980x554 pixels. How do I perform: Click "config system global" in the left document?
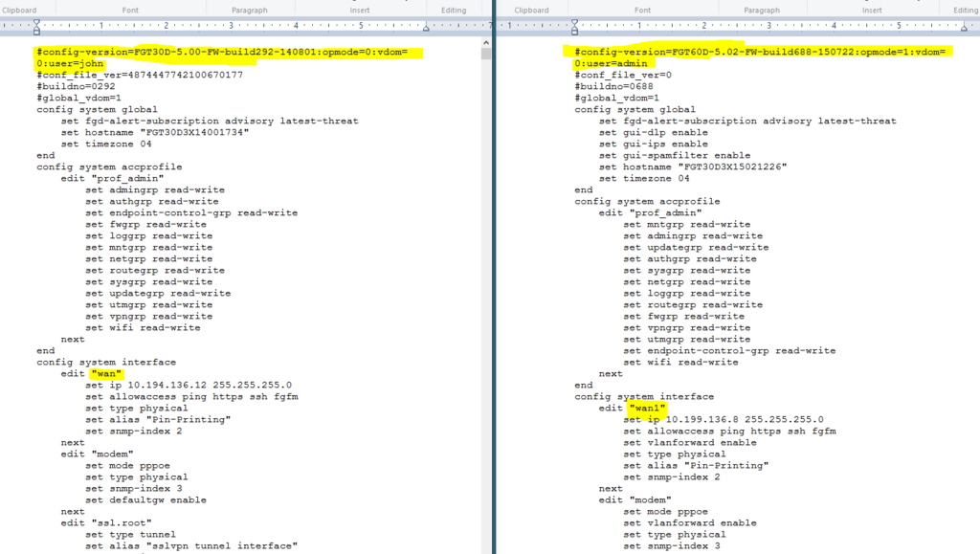coord(97,109)
